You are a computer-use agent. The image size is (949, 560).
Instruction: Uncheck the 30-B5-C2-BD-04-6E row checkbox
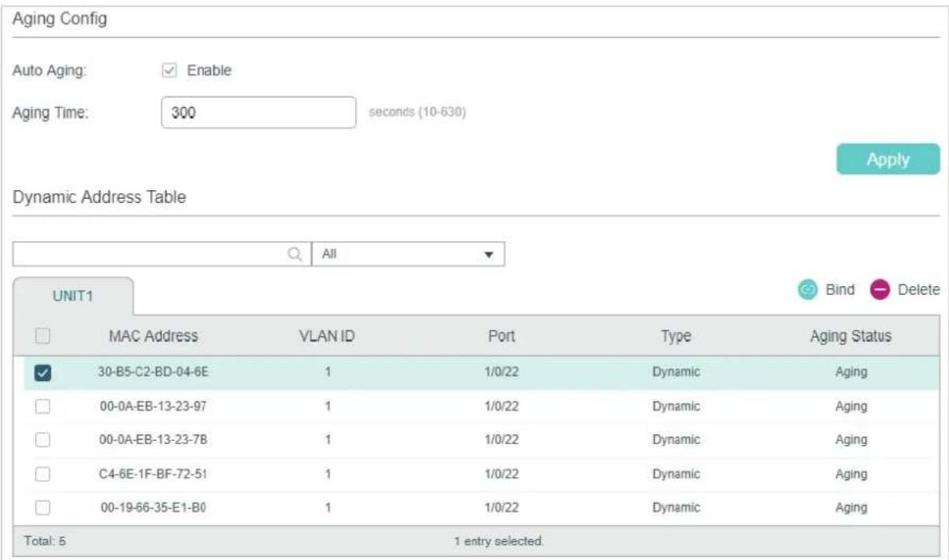(x=42, y=372)
